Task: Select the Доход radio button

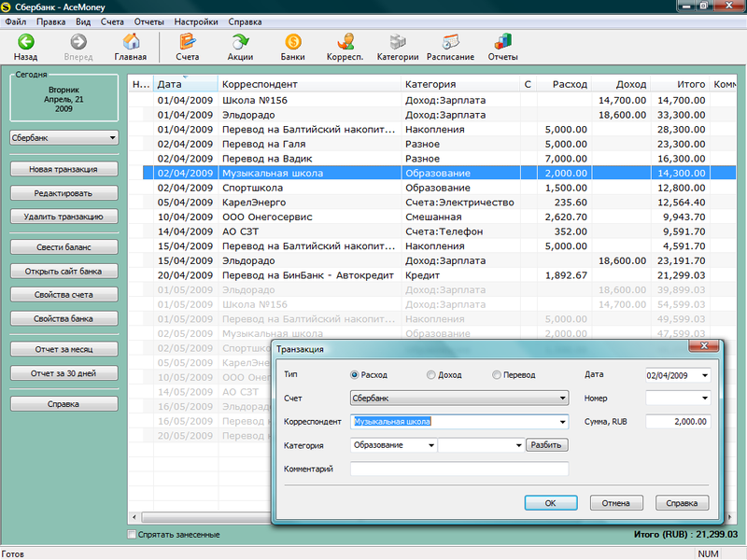Action: point(431,375)
